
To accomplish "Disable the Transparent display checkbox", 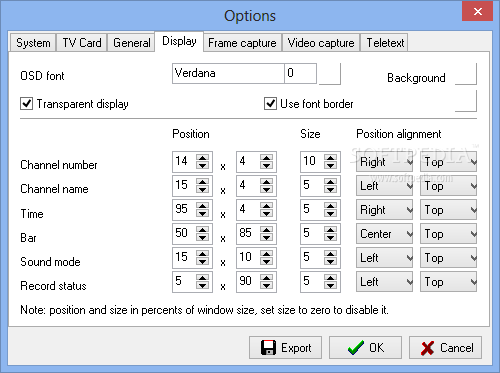I will coord(26,104).
